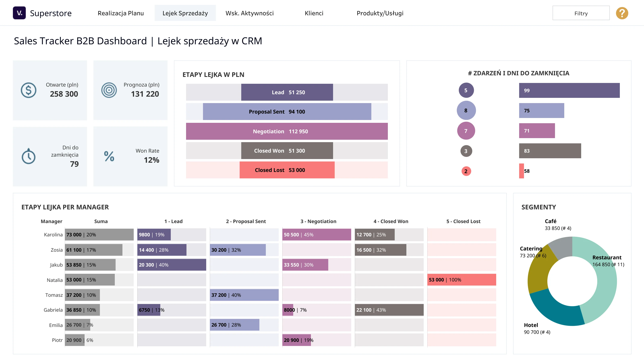The height and width of the screenshot is (362, 644).
Task: Select the Negotiation 112 950 funnel bar
Action: 287,131
